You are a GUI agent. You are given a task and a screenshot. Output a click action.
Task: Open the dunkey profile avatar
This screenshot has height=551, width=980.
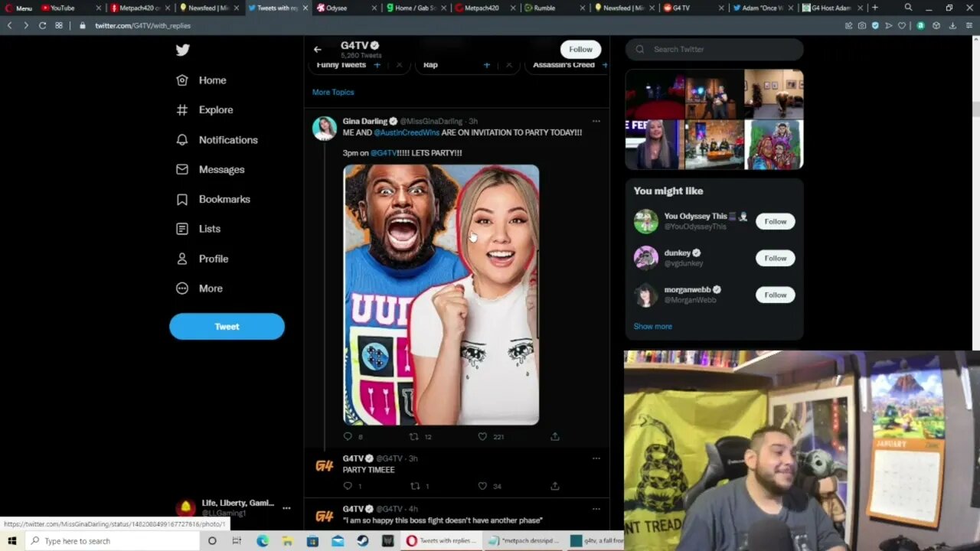click(x=646, y=258)
